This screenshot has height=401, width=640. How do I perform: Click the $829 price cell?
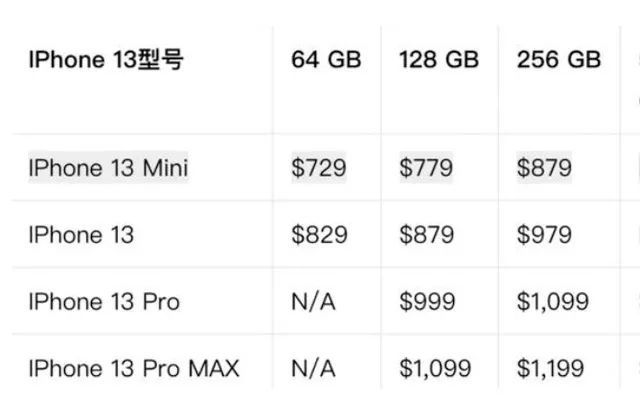tap(319, 235)
